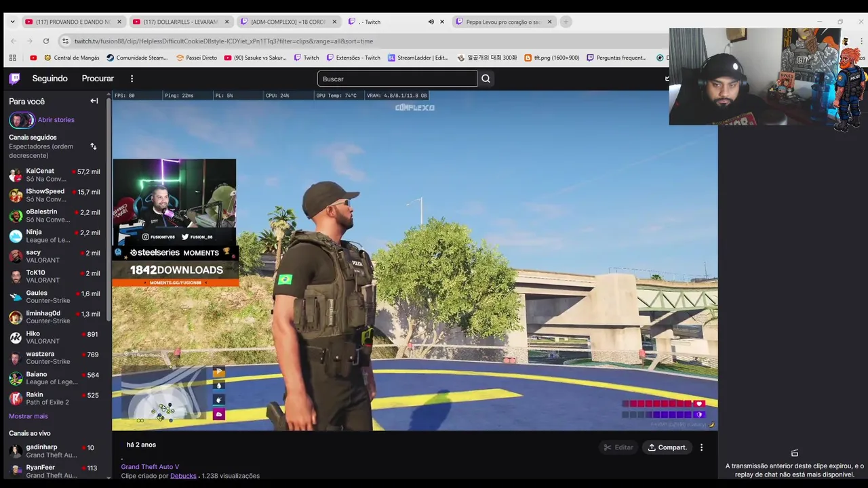The image size is (868, 488).
Task: Open the three-dot menu next to Procurar
Action: [x=132, y=79]
